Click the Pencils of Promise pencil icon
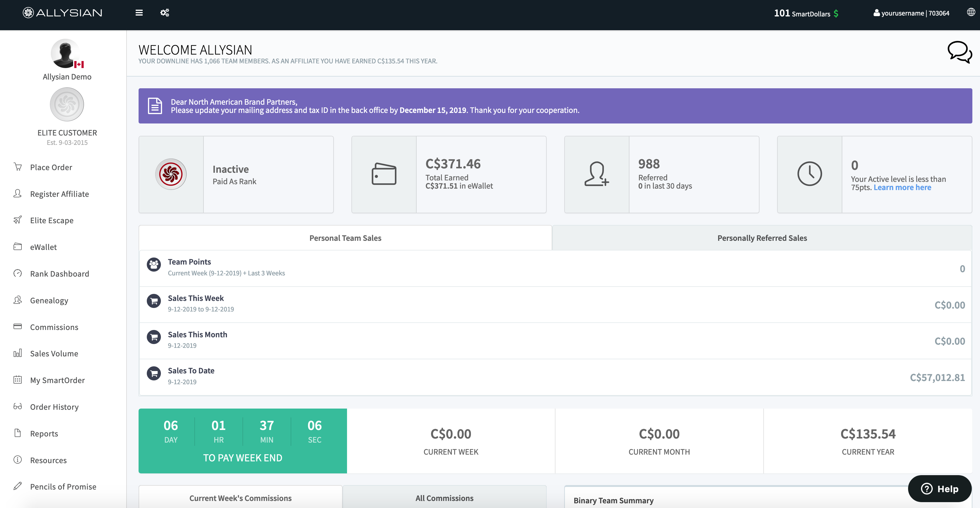Image resolution: width=980 pixels, height=508 pixels. pyautogui.click(x=18, y=486)
